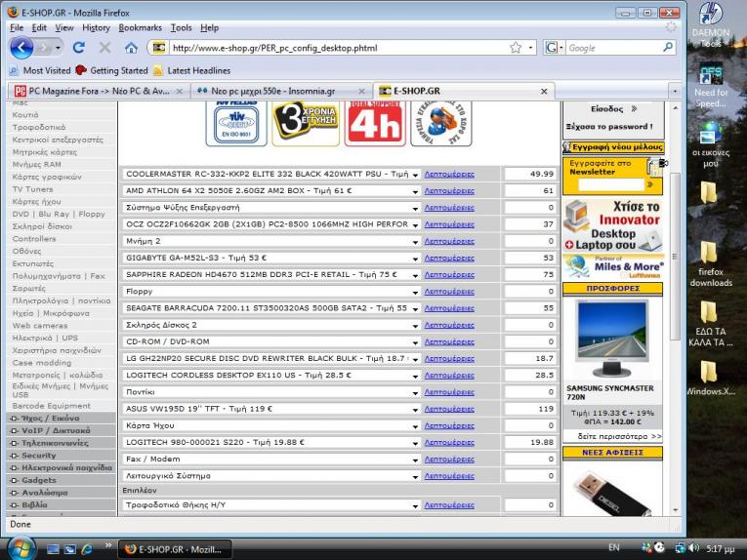Click details link for Fax / Modem row
This screenshot has height=560, width=747.
[449, 460]
